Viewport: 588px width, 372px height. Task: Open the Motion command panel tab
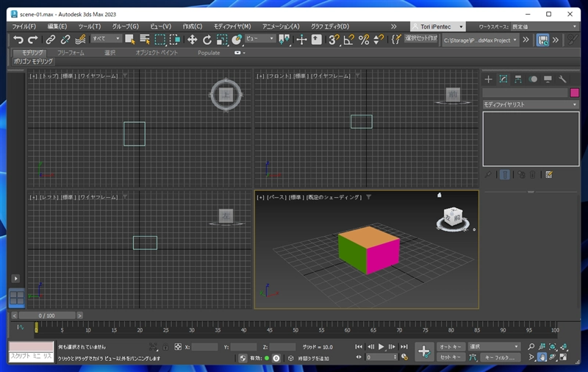pos(533,79)
